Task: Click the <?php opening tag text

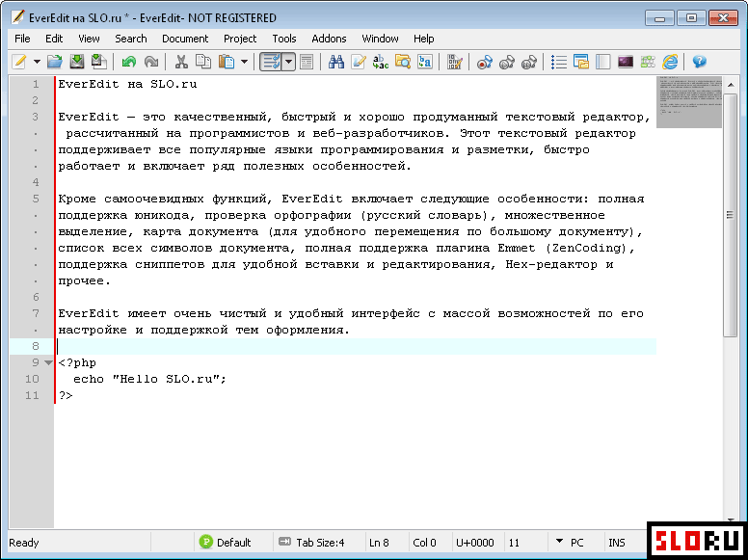Action: point(77,363)
